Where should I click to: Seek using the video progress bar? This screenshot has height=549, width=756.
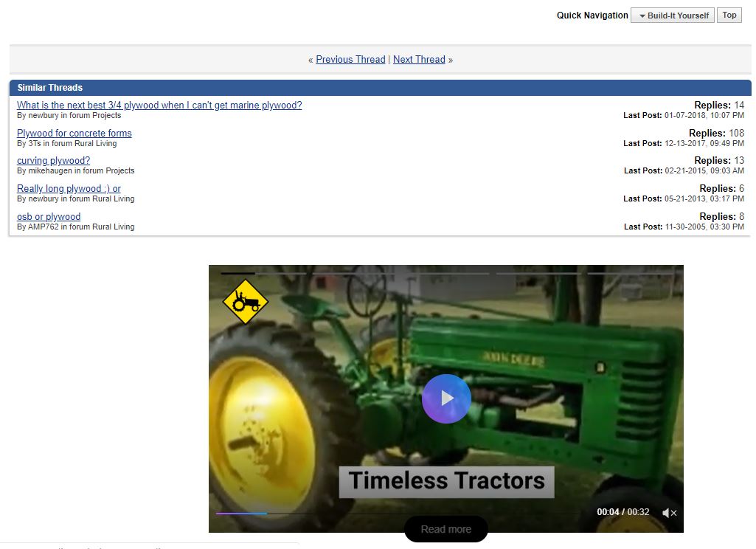point(398,513)
